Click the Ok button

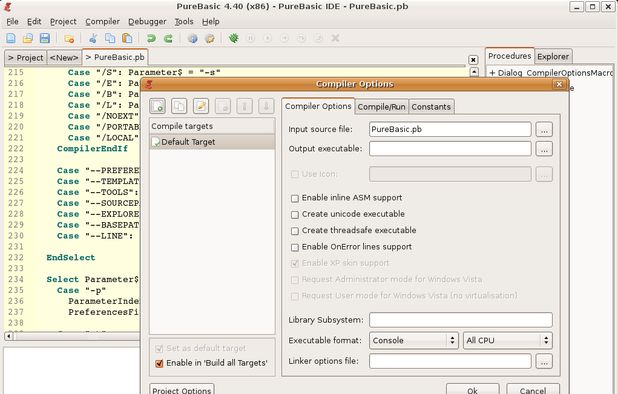pos(473,390)
